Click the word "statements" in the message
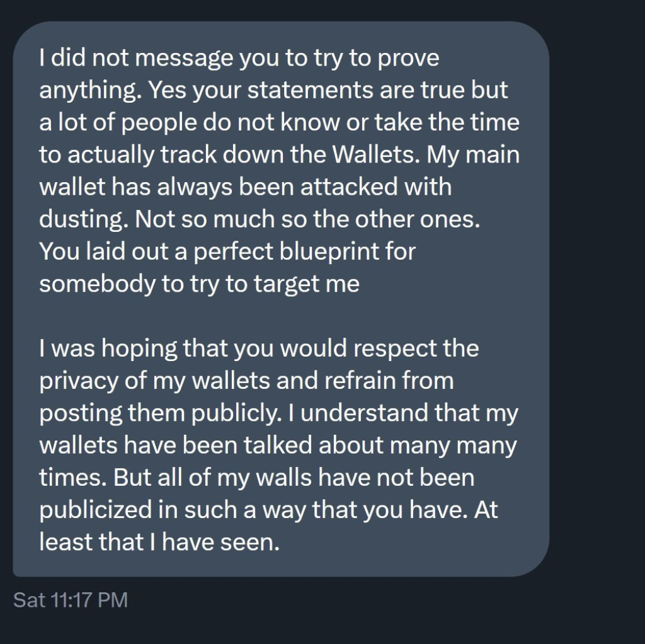 (x=310, y=89)
